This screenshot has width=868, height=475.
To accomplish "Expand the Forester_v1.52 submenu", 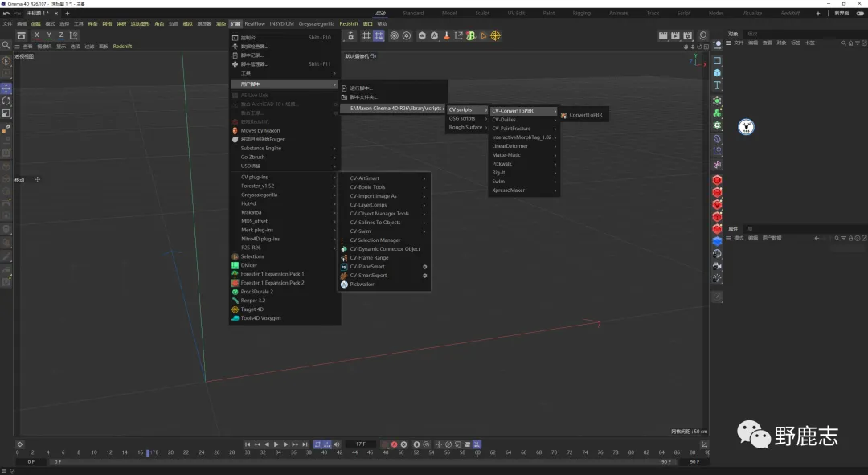I will (285, 186).
